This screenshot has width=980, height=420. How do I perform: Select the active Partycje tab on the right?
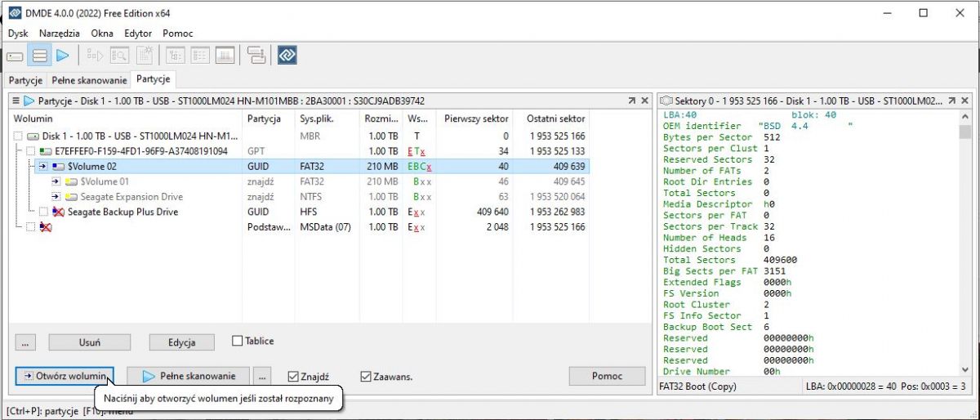[154, 79]
